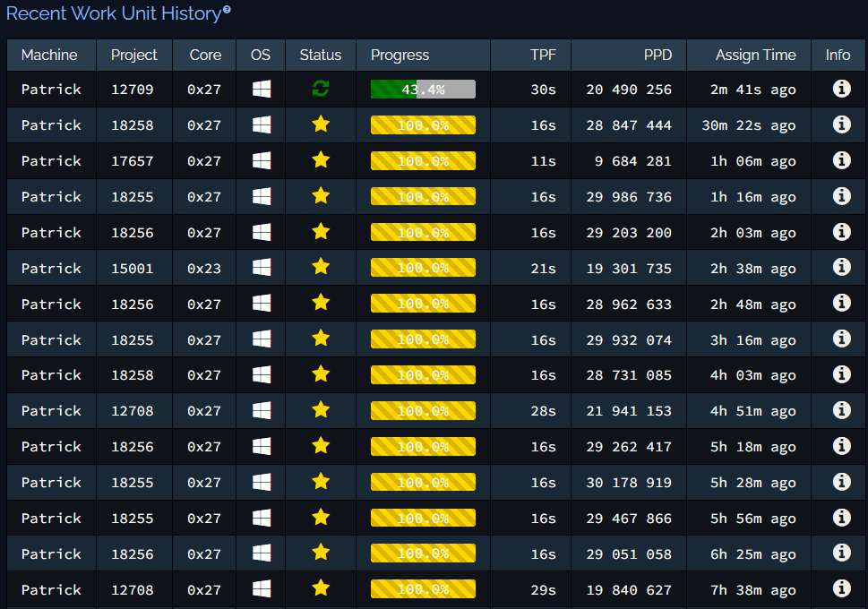Open info for the 4h 03m ago work unit
The height and width of the screenshot is (609, 868).
[841, 375]
